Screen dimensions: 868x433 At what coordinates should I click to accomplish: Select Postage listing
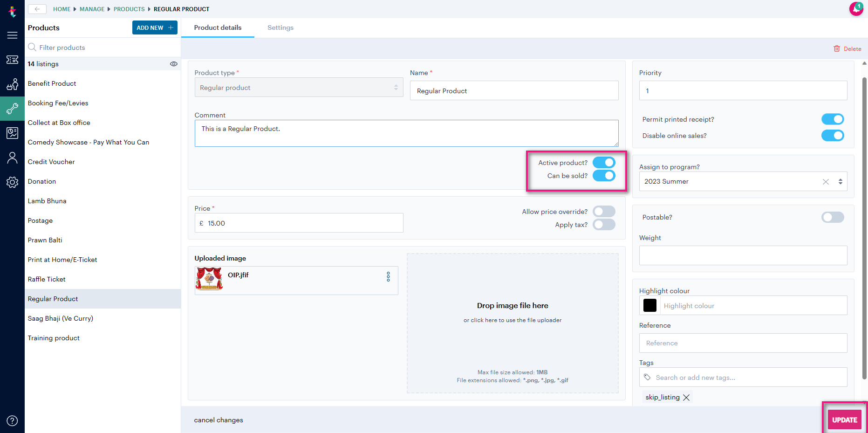coord(103,220)
